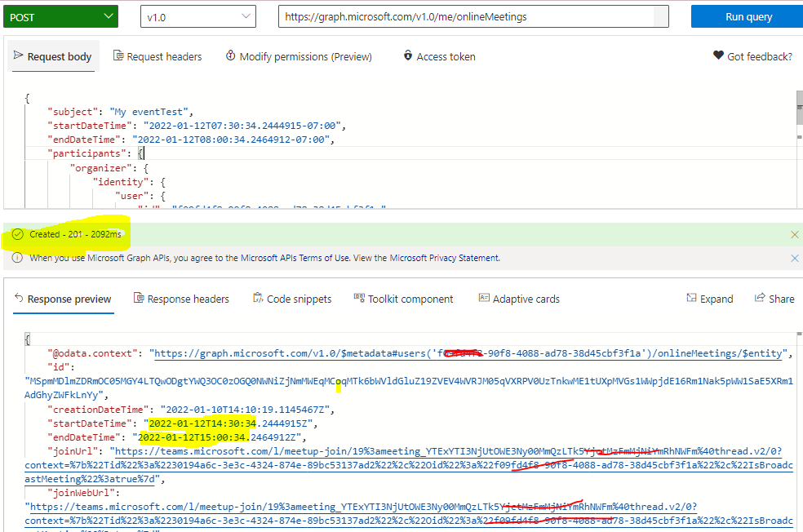Click the info icon beside the terms notice
803x532 pixels.
point(17,258)
